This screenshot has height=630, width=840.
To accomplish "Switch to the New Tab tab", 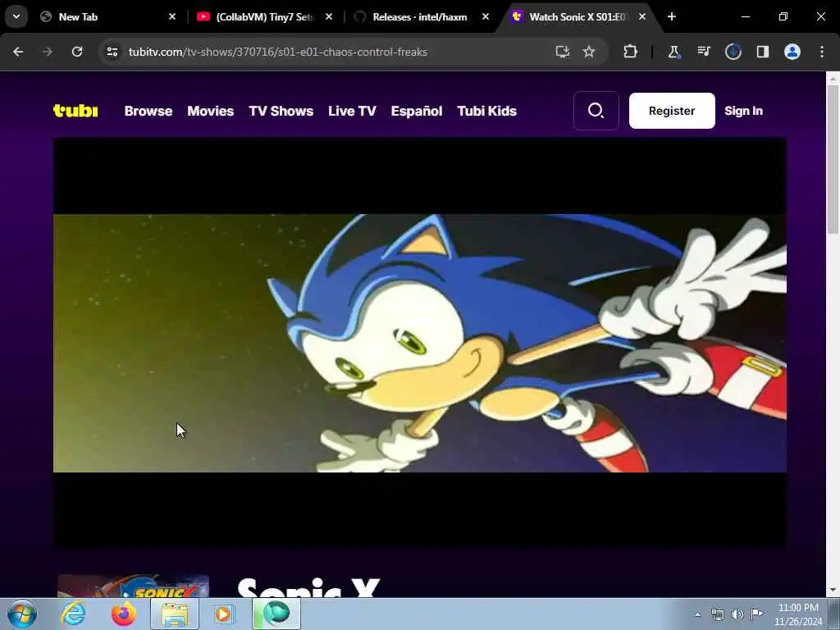I will [106, 16].
